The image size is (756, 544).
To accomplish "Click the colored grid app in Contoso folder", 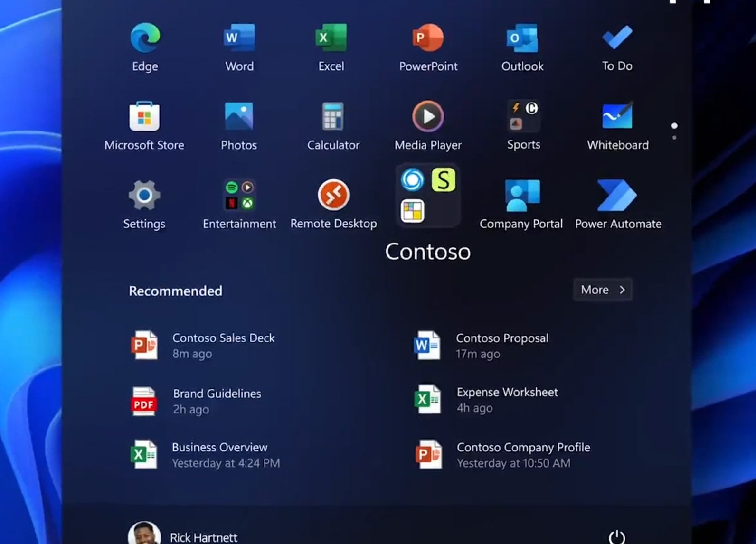I will pos(412,211).
